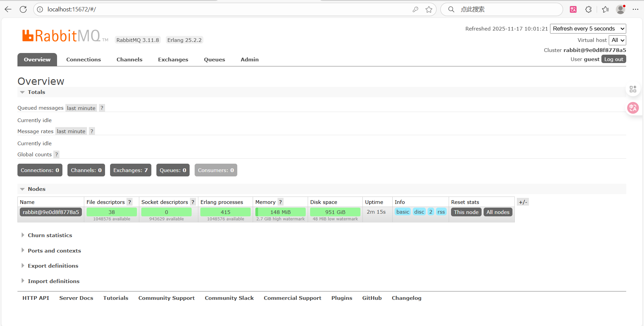
Task: Open the site information icon in address bar
Action: coord(40,9)
